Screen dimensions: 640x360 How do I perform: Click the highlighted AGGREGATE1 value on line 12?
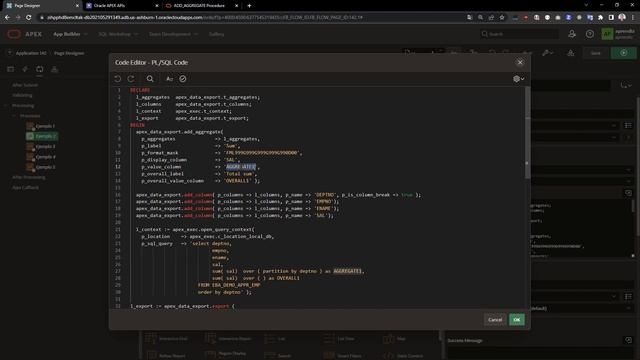point(241,167)
